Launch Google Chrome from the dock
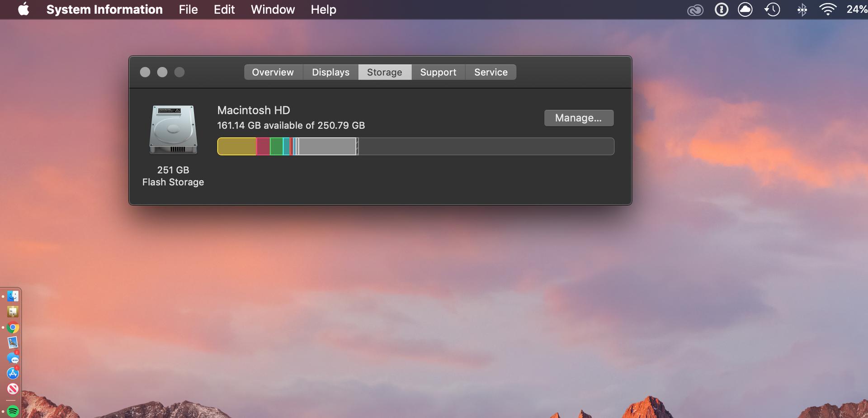 pyautogui.click(x=13, y=327)
